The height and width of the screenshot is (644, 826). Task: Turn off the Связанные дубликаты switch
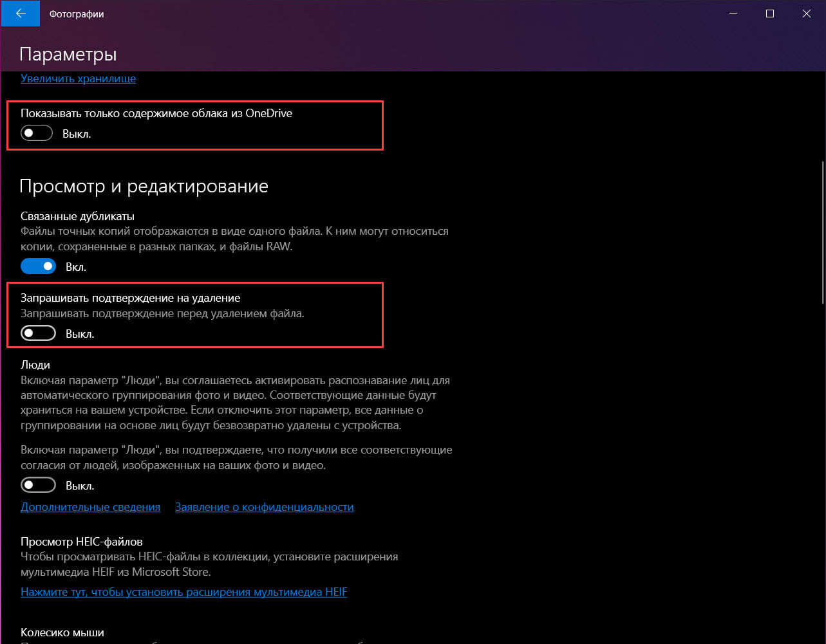pyautogui.click(x=38, y=266)
